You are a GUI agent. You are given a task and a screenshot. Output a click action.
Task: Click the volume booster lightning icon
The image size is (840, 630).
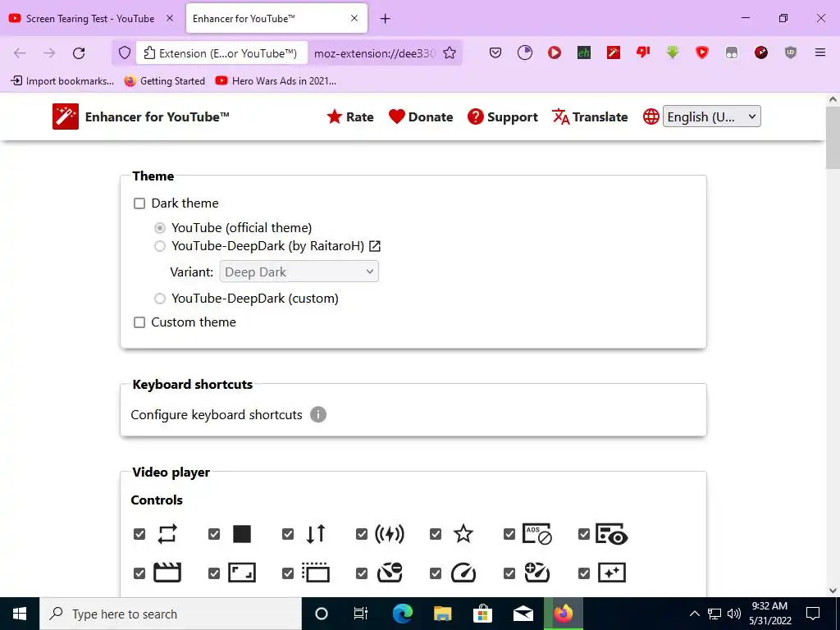click(390, 534)
